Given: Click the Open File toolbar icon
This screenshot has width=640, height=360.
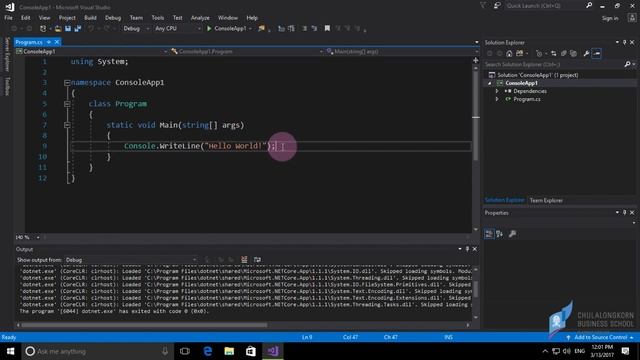Looking at the screenshot, I should [58, 29].
